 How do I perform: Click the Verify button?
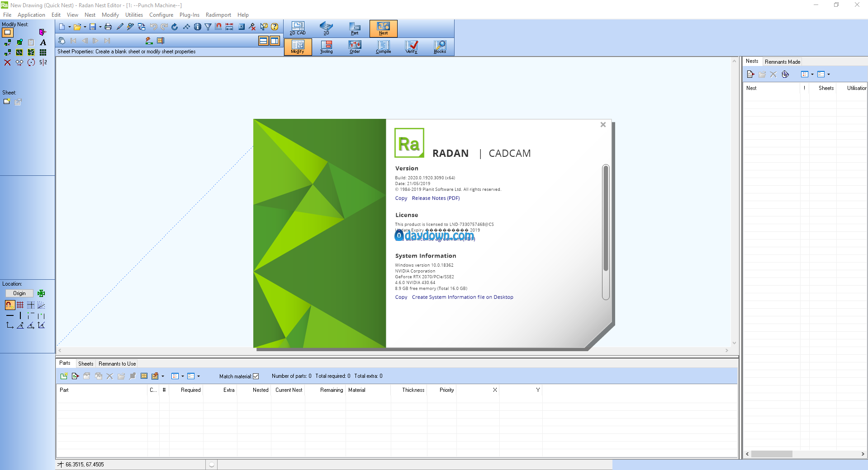coord(412,47)
